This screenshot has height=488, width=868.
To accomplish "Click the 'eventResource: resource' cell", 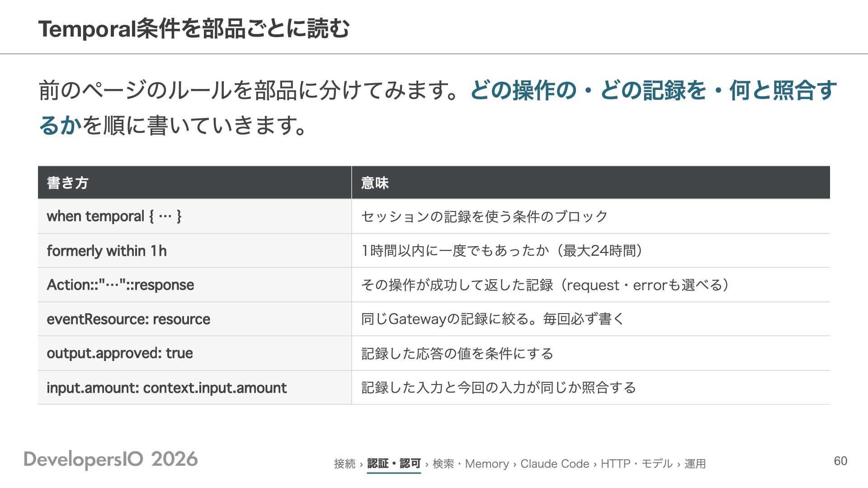I will 194,319.
